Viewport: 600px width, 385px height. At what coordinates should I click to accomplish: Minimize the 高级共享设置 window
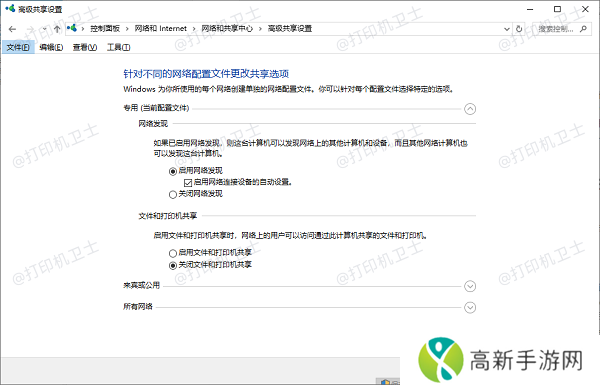pos(530,9)
